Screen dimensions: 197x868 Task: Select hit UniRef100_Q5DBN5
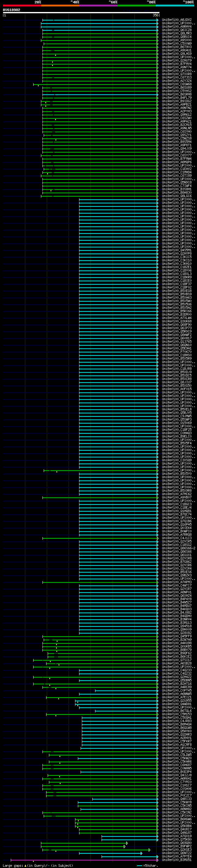coord(177,680)
